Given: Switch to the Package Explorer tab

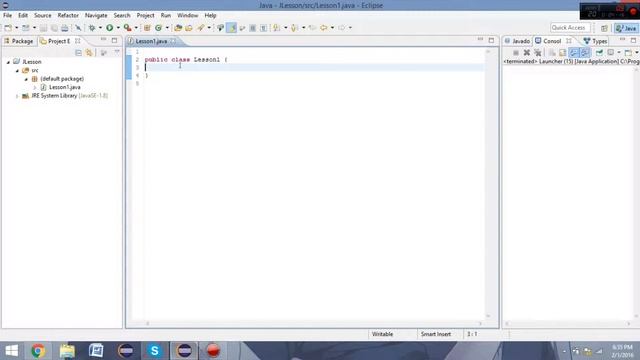Looking at the screenshot, I should (x=19, y=41).
